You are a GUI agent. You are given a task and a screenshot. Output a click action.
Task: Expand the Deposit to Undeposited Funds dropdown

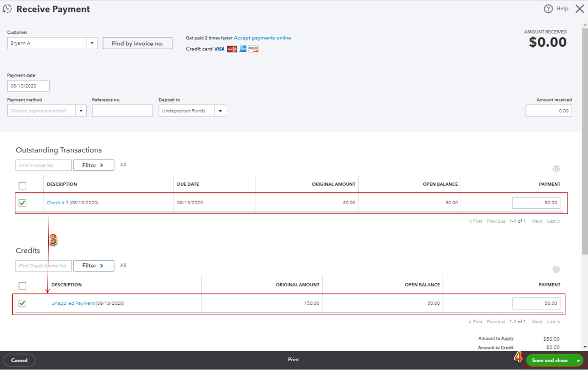[220, 111]
